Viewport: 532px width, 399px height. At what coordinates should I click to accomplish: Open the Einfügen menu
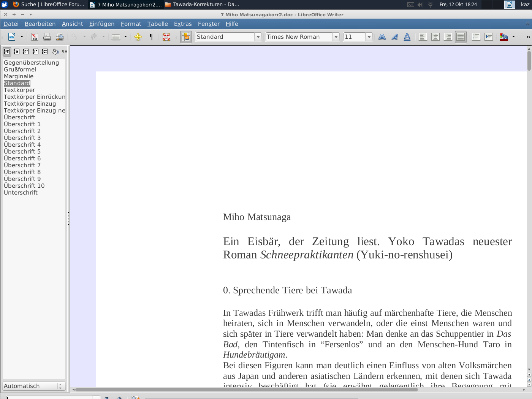pos(102,24)
